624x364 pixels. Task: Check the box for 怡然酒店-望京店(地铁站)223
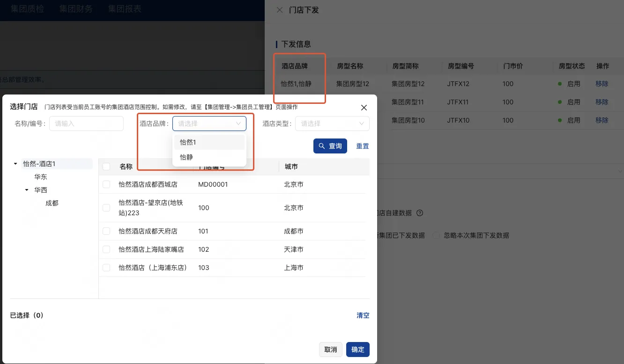(106, 208)
